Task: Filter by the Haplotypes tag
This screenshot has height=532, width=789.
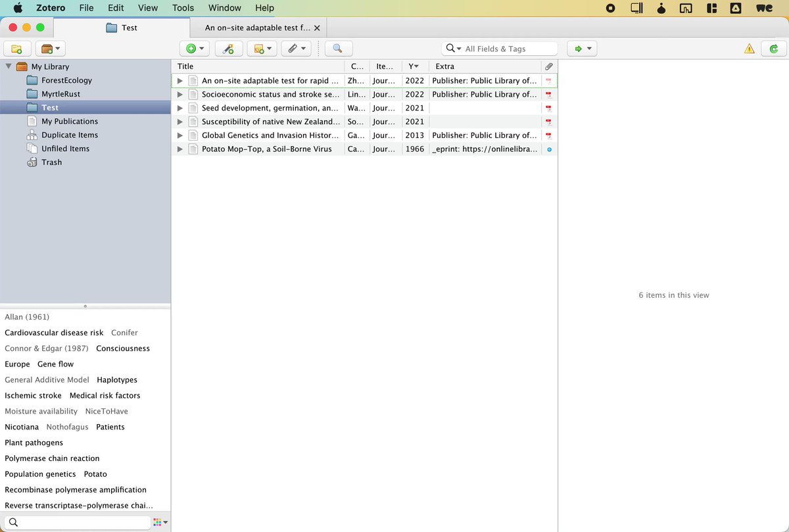Action: point(117,380)
